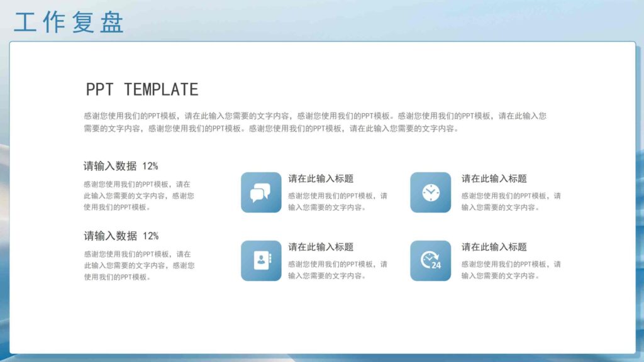Select the description text beside the chat bubbles icon

pos(338,201)
